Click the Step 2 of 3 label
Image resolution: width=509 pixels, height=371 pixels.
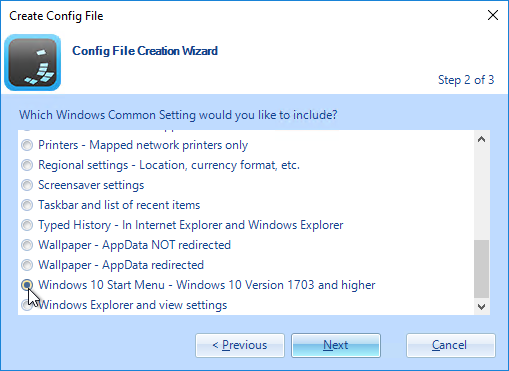466,80
